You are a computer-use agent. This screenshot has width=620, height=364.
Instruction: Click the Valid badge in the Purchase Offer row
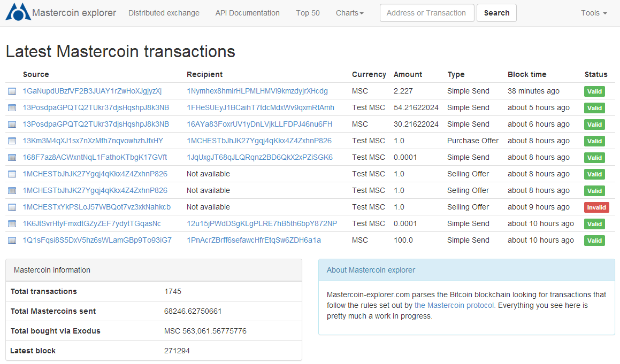(x=594, y=141)
